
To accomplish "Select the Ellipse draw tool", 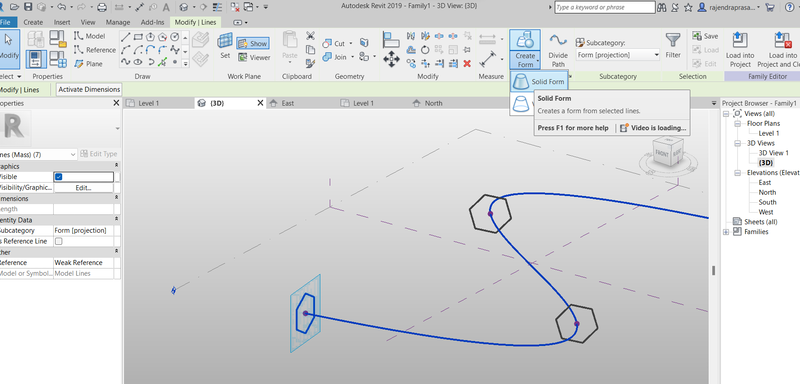I will [x=138, y=62].
